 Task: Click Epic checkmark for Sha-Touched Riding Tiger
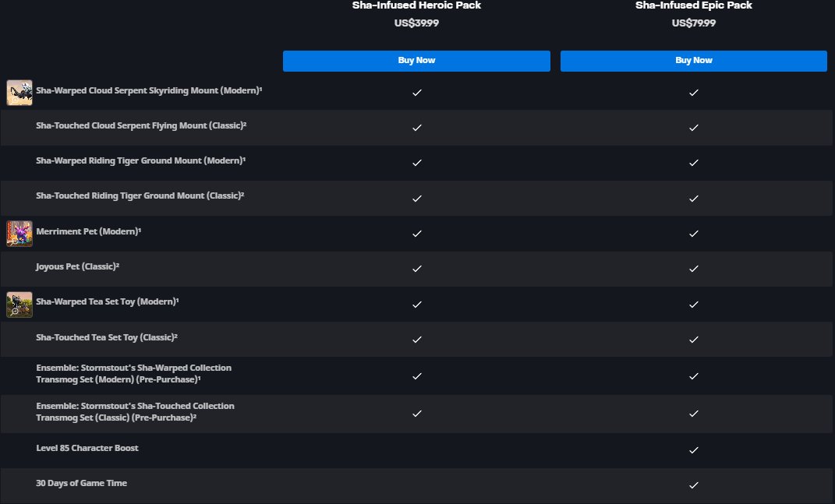click(693, 199)
